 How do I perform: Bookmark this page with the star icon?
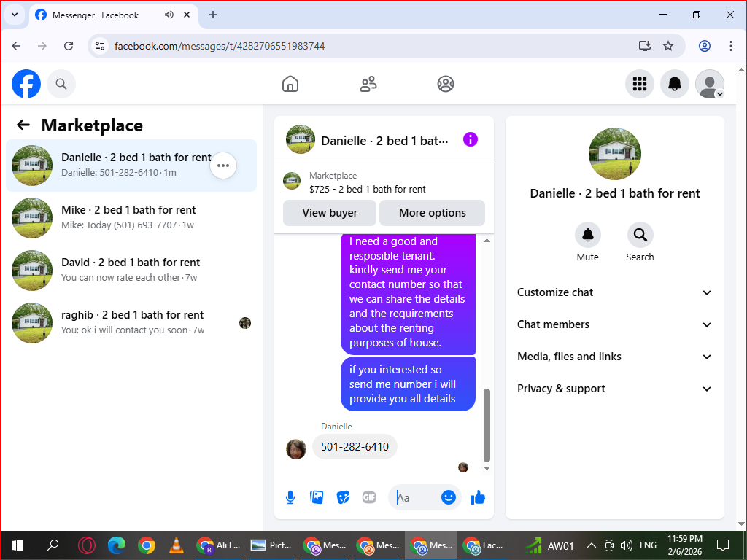pyautogui.click(x=668, y=46)
